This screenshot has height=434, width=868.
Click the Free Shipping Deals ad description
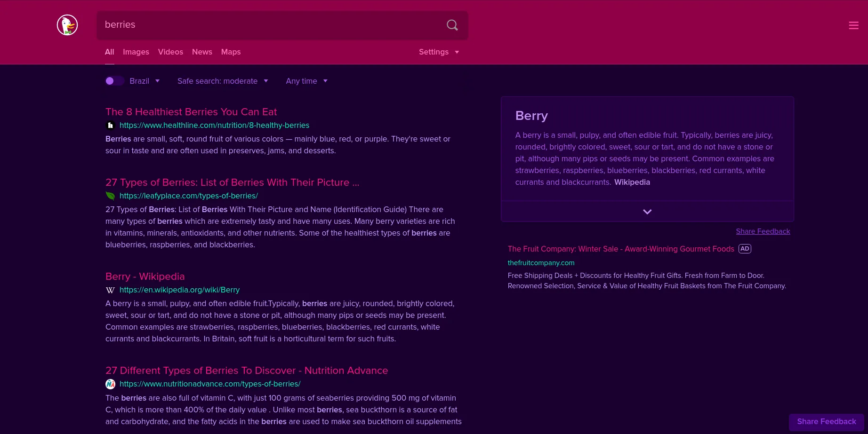647,281
